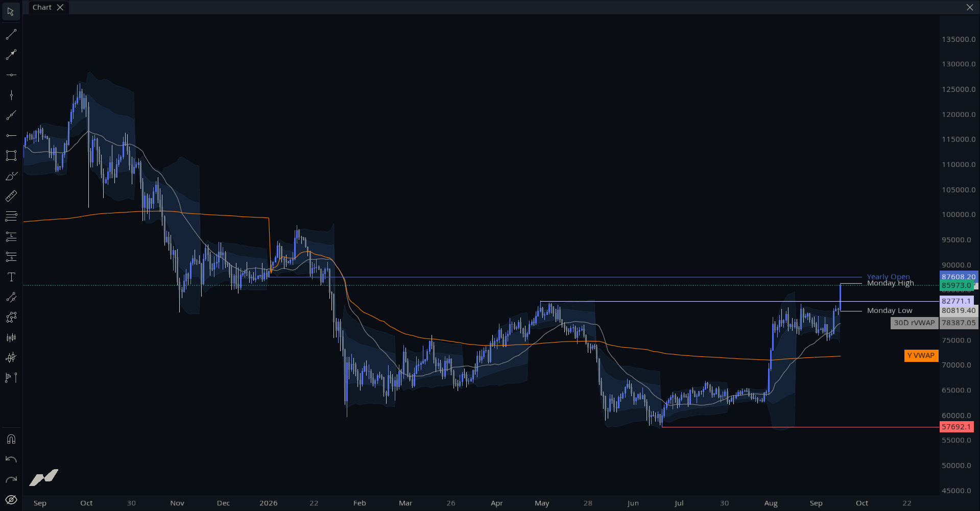
Task: Select the Fibonacci retracement levels tool
Action: tap(11, 216)
